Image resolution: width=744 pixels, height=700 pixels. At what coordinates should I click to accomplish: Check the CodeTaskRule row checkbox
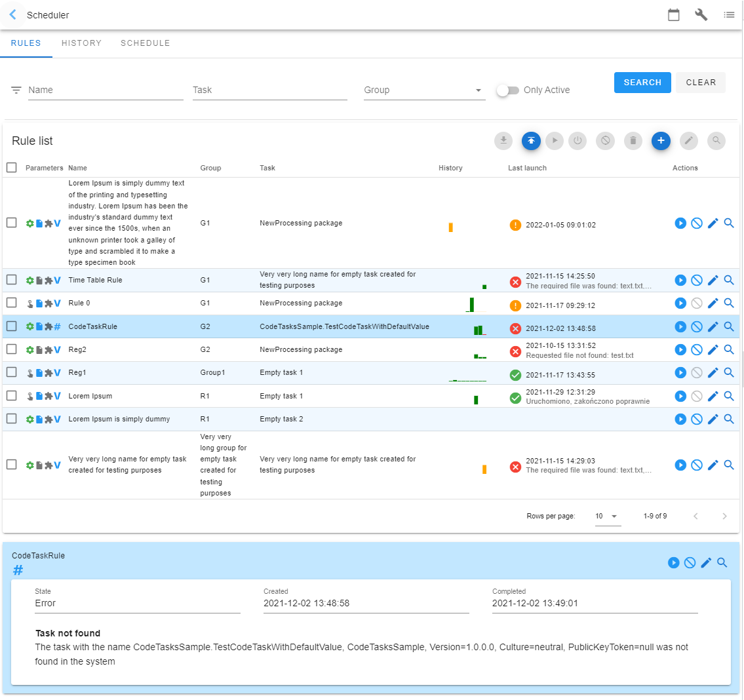11,326
